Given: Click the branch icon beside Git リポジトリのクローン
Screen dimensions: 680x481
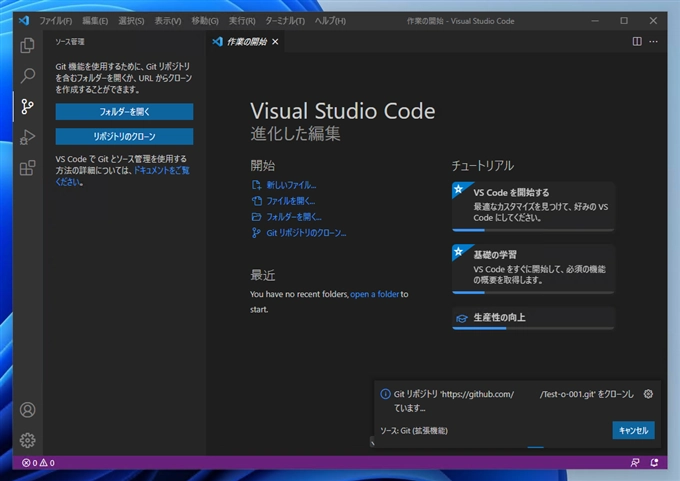Looking at the screenshot, I should 256,233.
